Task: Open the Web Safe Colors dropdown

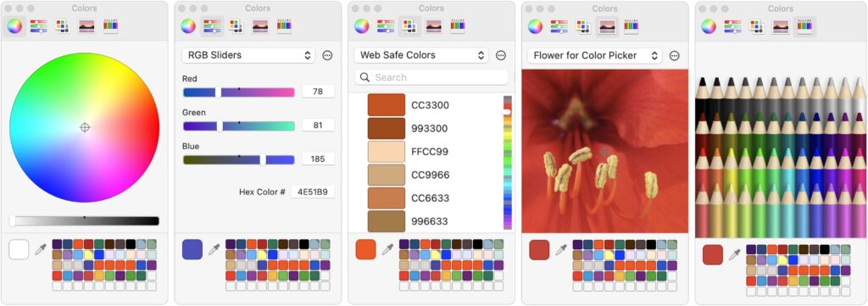Action: pyautogui.click(x=421, y=55)
